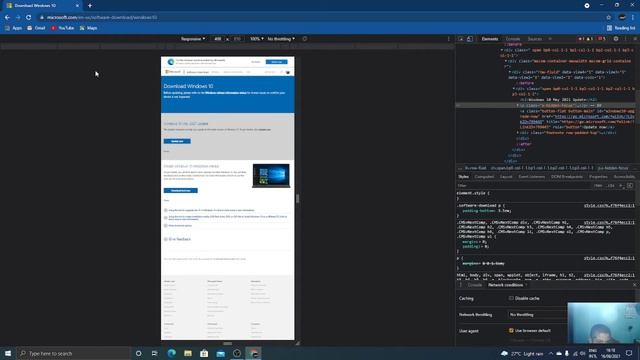Image resolution: width=640 pixels, height=360 pixels.
Task: Click the blue button in the Edge banner
Action: (x=276, y=62)
